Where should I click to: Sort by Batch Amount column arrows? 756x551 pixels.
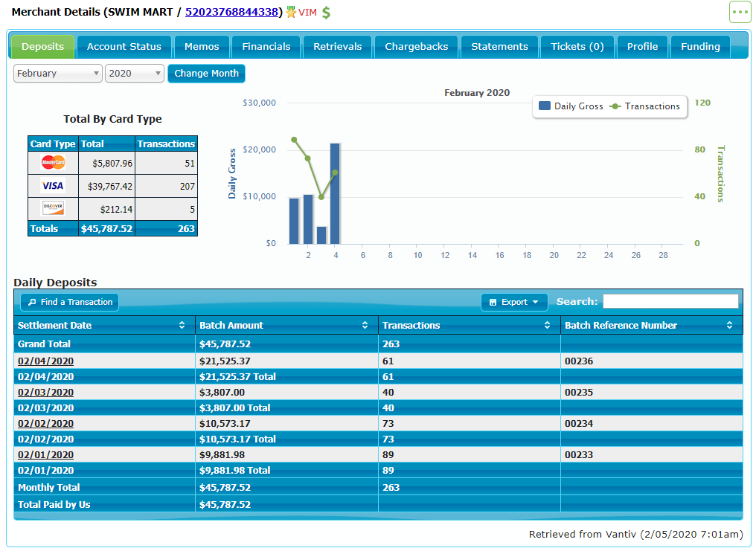(x=365, y=326)
